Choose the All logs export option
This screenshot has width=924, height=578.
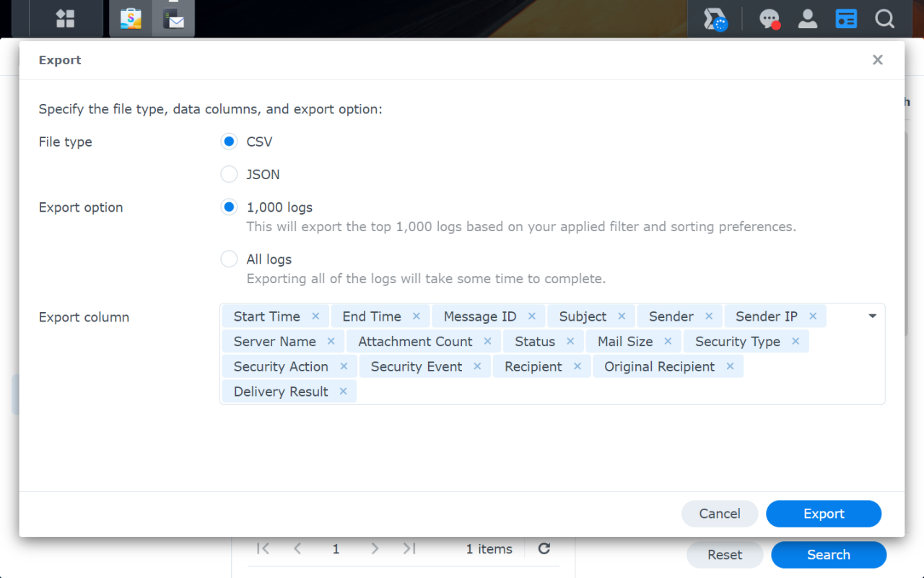pos(229,259)
